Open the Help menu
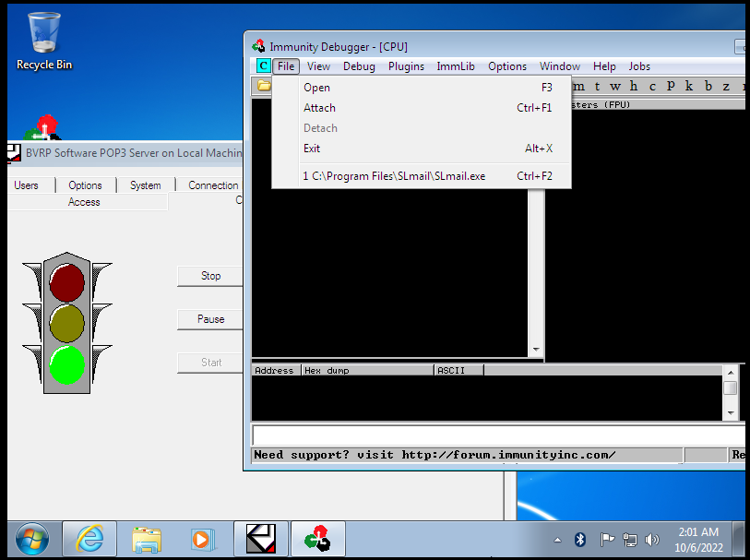Screen dimensions: 750x560 (x=604, y=66)
